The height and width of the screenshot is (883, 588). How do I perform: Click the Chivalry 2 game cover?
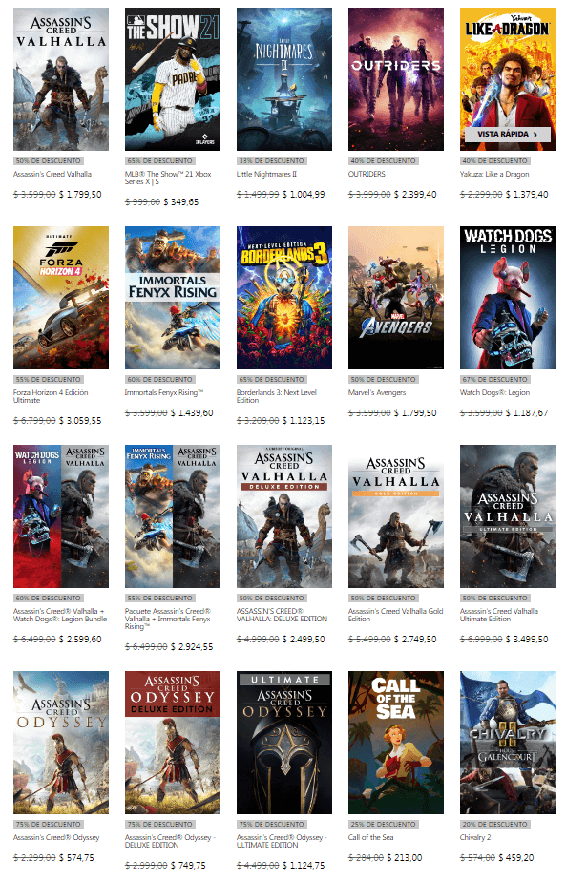[x=508, y=743]
